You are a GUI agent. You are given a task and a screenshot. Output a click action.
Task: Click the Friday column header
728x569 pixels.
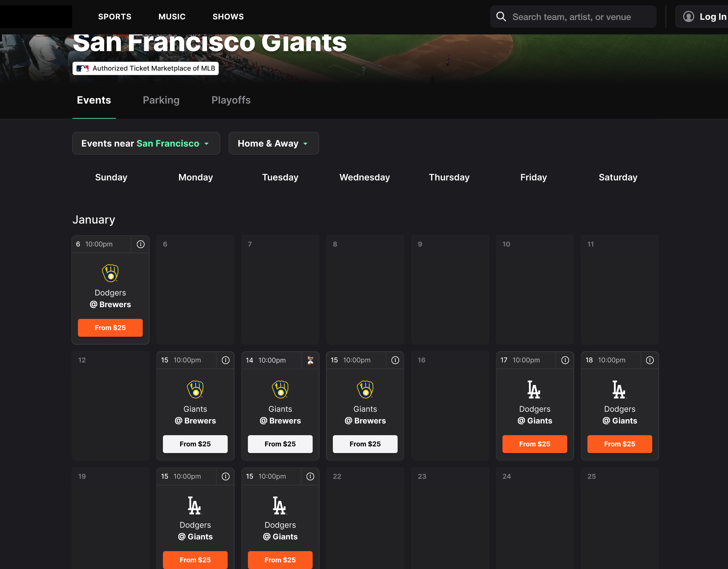(533, 177)
